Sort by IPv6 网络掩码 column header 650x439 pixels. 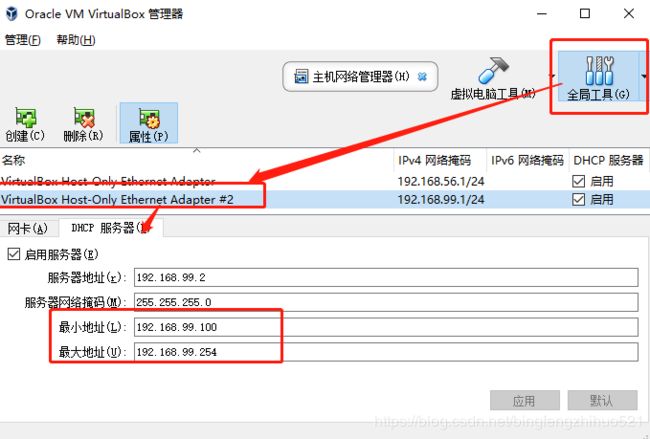[x=528, y=160]
